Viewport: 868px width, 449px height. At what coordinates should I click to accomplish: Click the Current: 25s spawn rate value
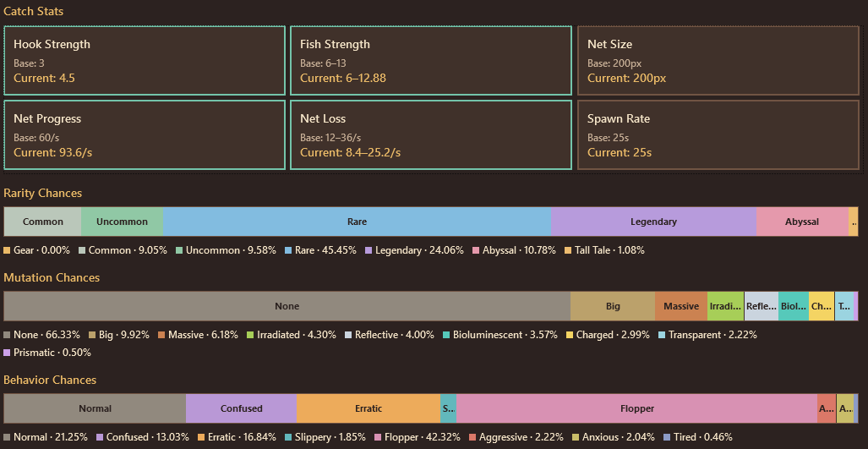point(620,152)
